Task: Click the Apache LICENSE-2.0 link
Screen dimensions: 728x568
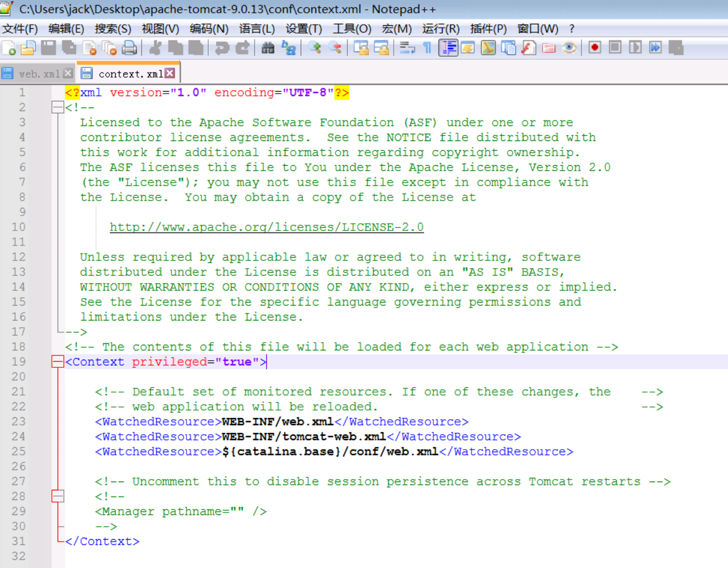Action: pos(266,227)
